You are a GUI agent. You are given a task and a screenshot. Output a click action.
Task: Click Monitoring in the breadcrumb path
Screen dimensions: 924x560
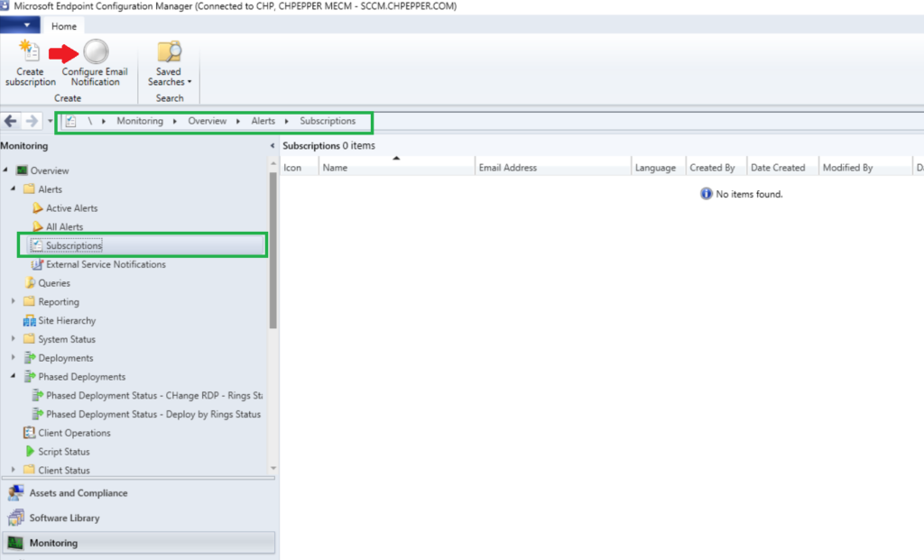point(140,121)
